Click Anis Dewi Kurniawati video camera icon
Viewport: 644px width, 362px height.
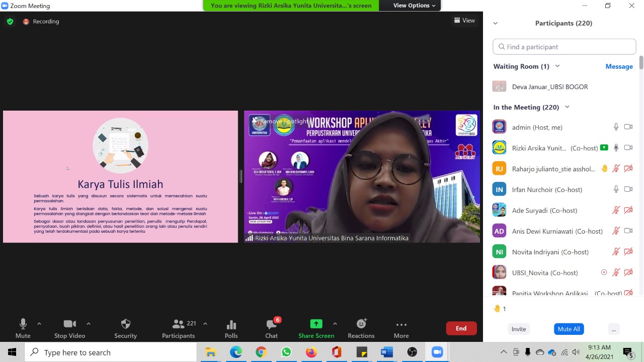coord(628,231)
